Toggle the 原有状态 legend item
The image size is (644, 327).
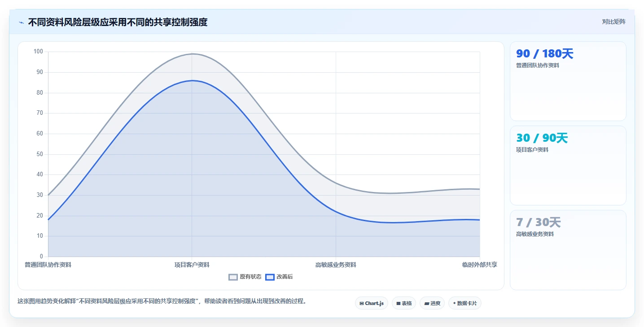click(245, 277)
